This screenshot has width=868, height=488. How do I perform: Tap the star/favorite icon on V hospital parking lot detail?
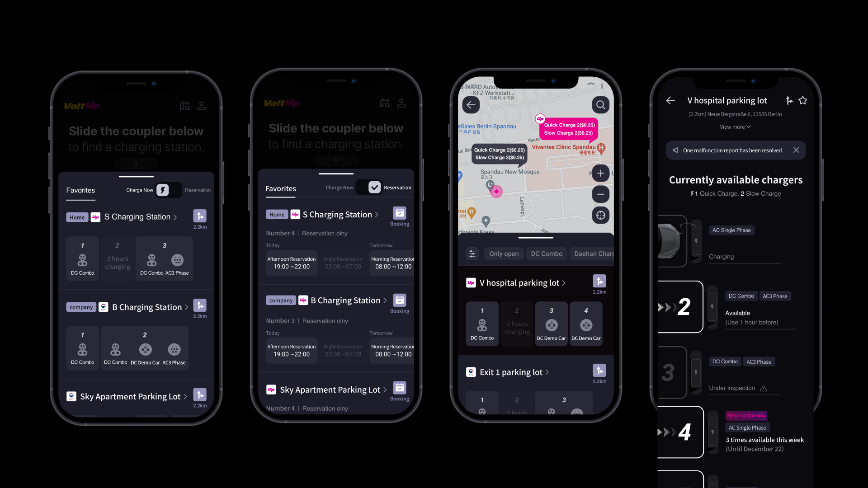804,100
